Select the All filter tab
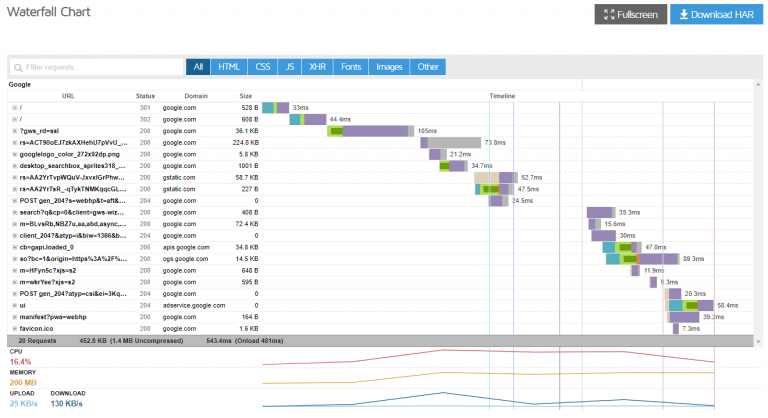The width and height of the screenshot is (768, 418). click(x=198, y=67)
